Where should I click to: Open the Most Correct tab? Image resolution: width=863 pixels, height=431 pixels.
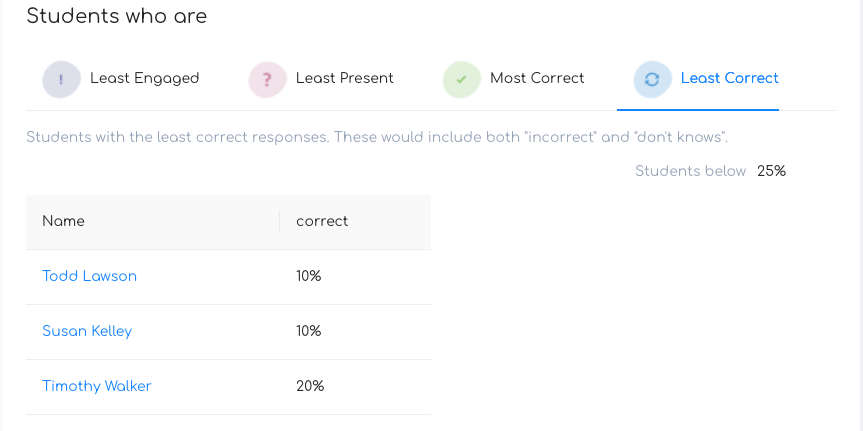coord(537,78)
